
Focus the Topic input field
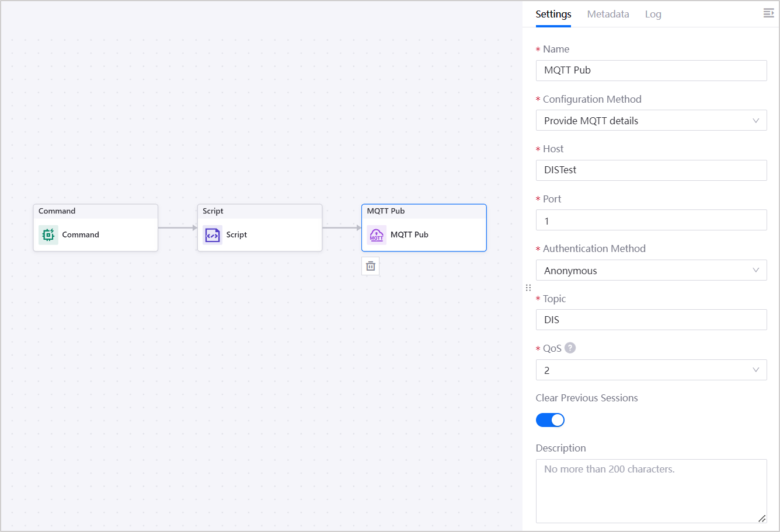tap(651, 320)
